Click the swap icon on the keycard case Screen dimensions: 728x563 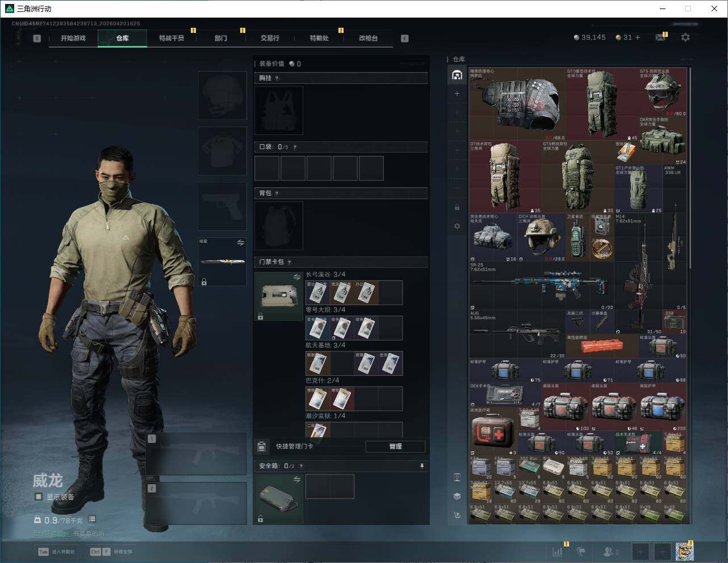coord(296,277)
